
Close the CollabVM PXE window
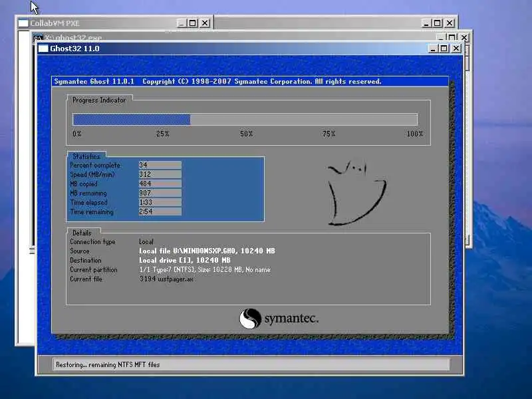click(205, 23)
